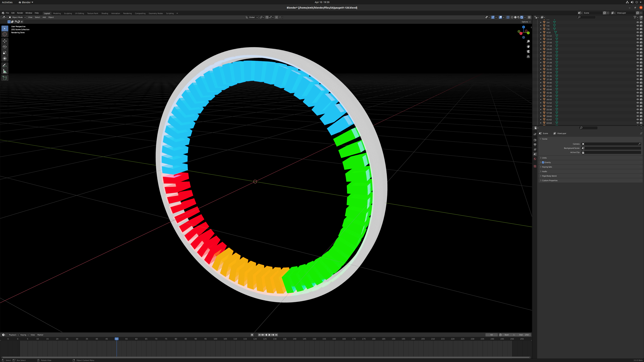This screenshot has height=362, width=644.
Task: Select the Measure tool
Action: point(5,71)
